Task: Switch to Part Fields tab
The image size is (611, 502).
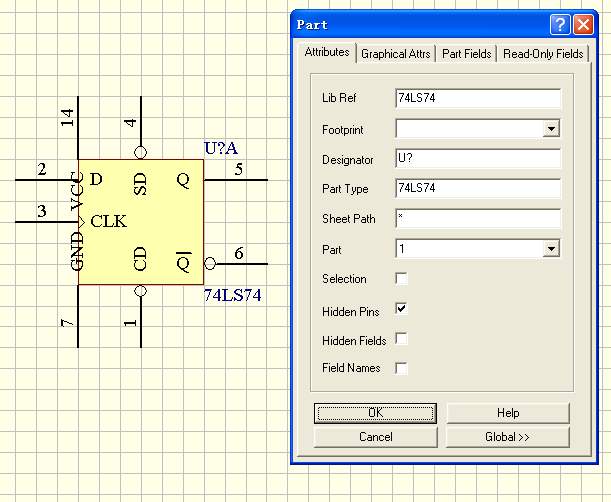Action: point(466,54)
